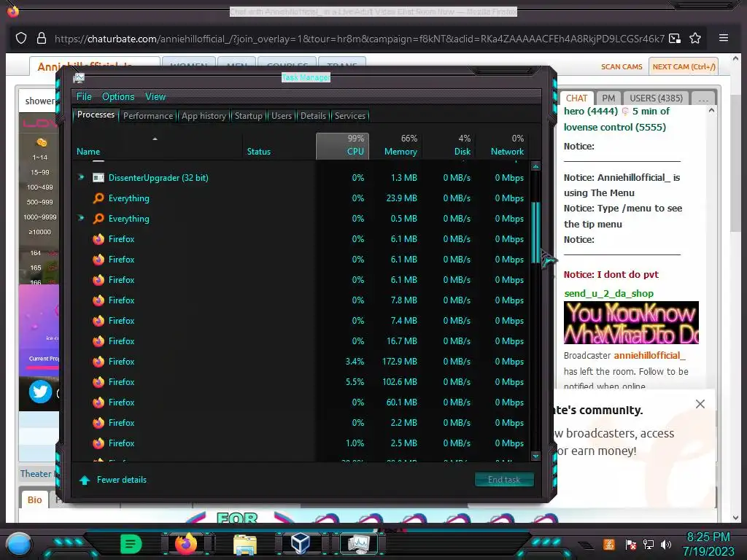Open the PM tab in the chat panel
The image size is (747, 560).
[608, 98]
